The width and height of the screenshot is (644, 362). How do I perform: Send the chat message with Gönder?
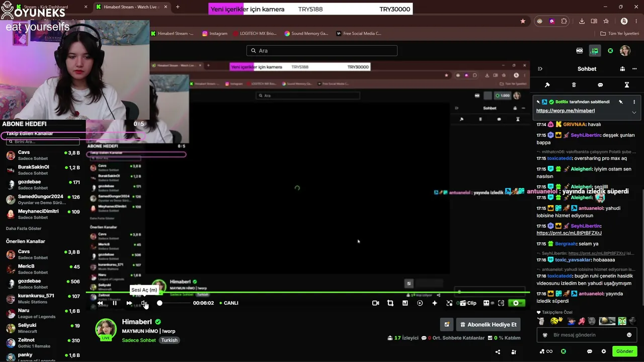[625, 351]
